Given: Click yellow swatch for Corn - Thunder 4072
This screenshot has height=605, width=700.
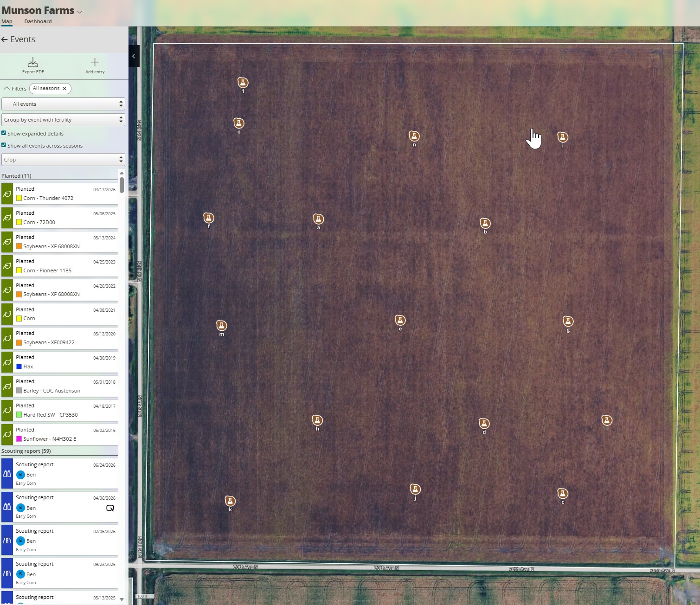Looking at the screenshot, I should click(x=19, y=198).
